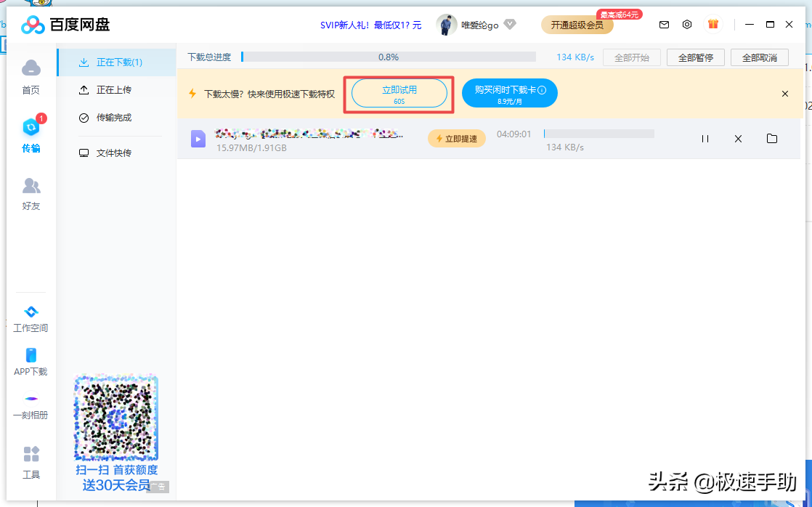Select 正在下载(1) tab
This screenshot has height=507, width=812.
(116, 62)
